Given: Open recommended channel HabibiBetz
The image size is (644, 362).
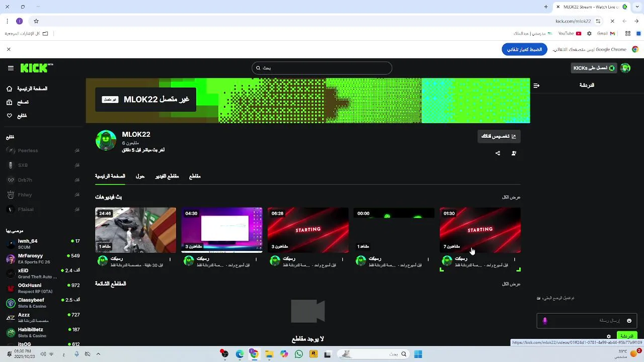Looking at the screenshot, I should (43, 332).
